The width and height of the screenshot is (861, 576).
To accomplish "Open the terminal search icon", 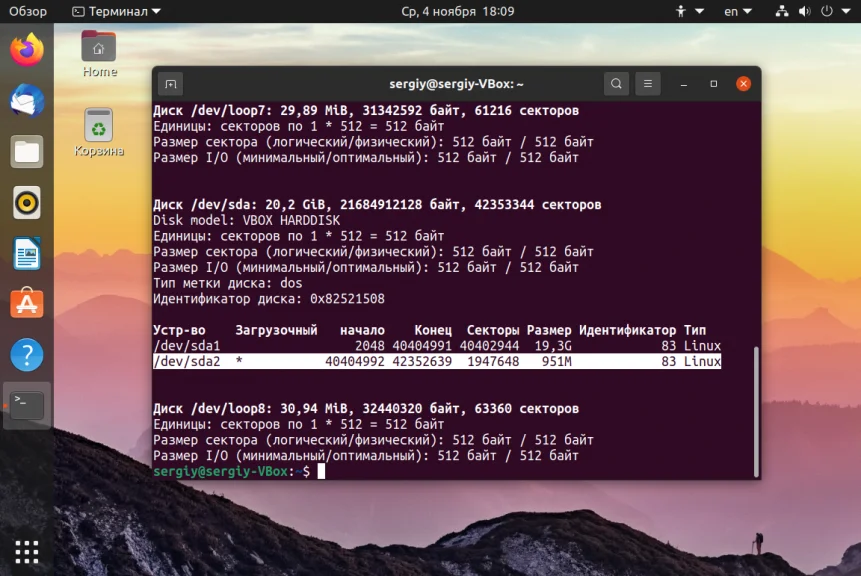I will 616,84.
